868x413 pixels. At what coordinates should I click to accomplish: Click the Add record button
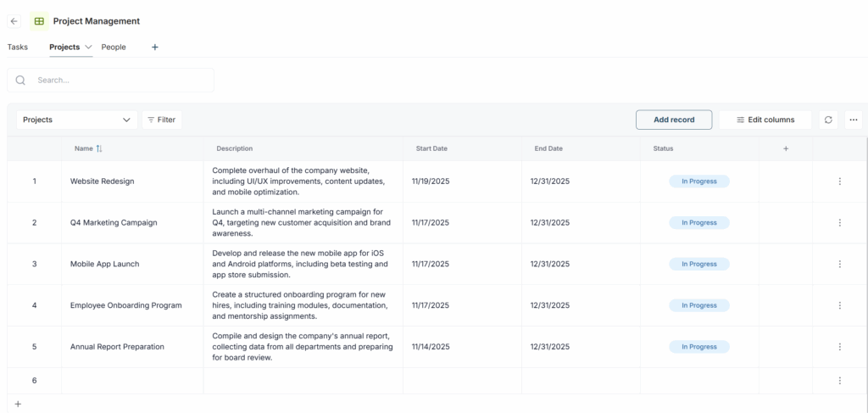click(x=673, y=120)
